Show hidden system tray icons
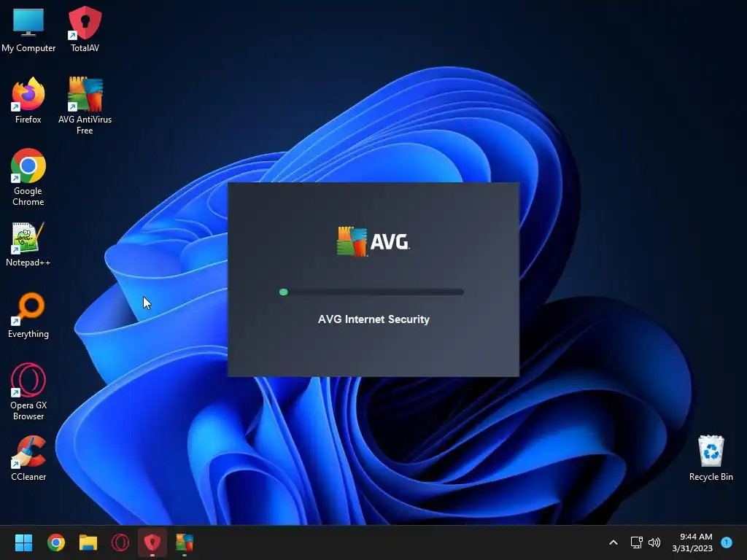 pos(614,542)
